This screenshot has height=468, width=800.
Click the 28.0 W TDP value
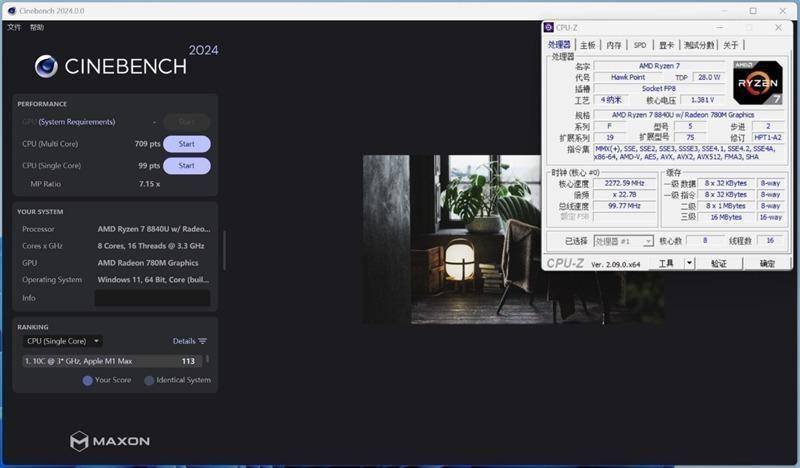pos(709,77)
